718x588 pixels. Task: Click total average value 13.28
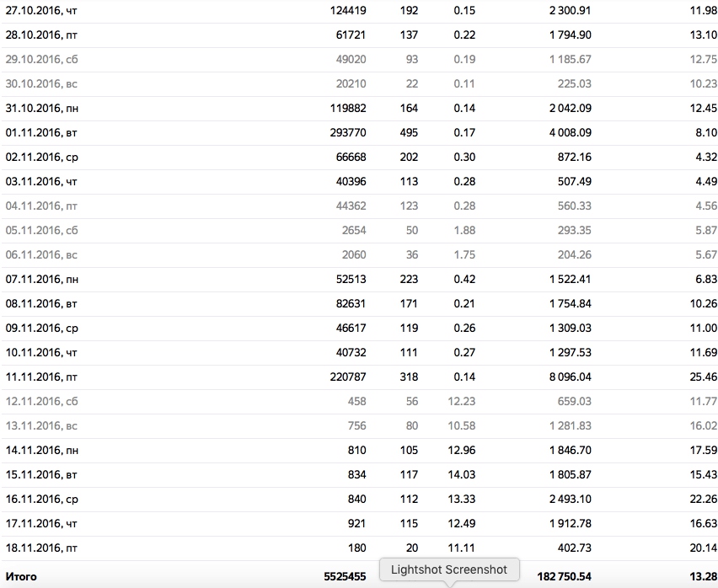click(704, 576)
